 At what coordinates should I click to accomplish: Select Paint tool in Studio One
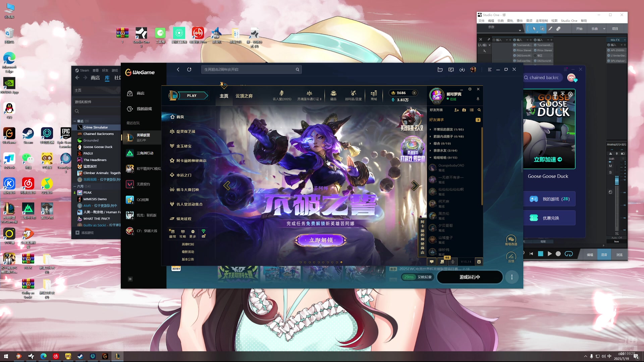(550, 29)
